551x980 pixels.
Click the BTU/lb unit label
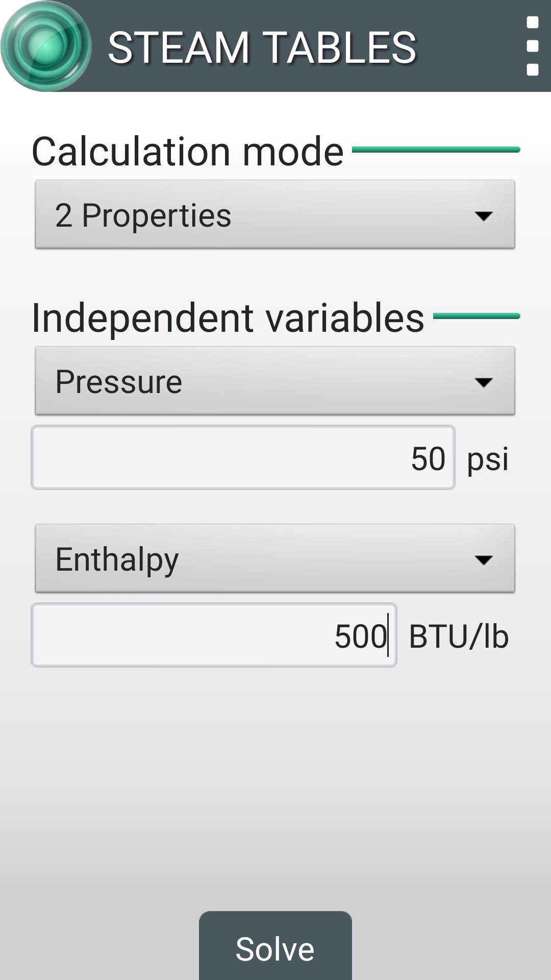(x=459, y=636)
